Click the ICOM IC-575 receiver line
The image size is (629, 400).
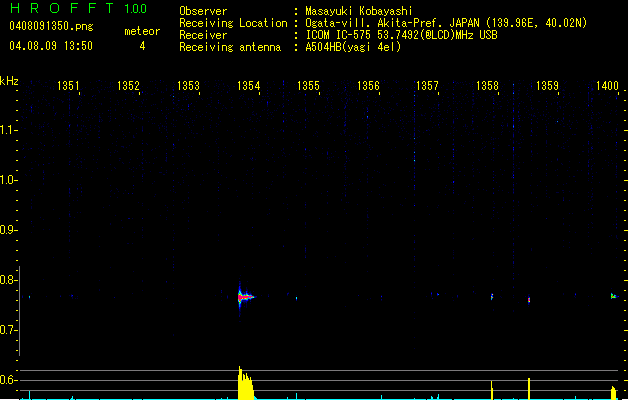(x=401, y=35)
